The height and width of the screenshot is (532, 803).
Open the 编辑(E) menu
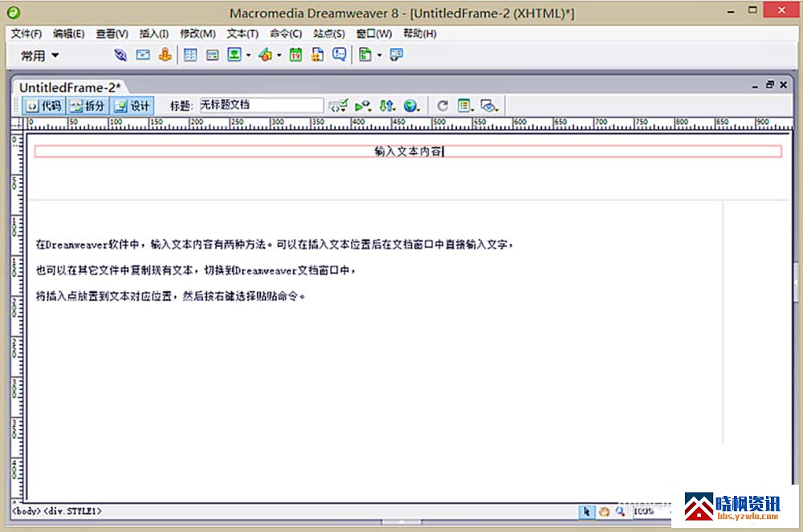click(x=68, y=34)
